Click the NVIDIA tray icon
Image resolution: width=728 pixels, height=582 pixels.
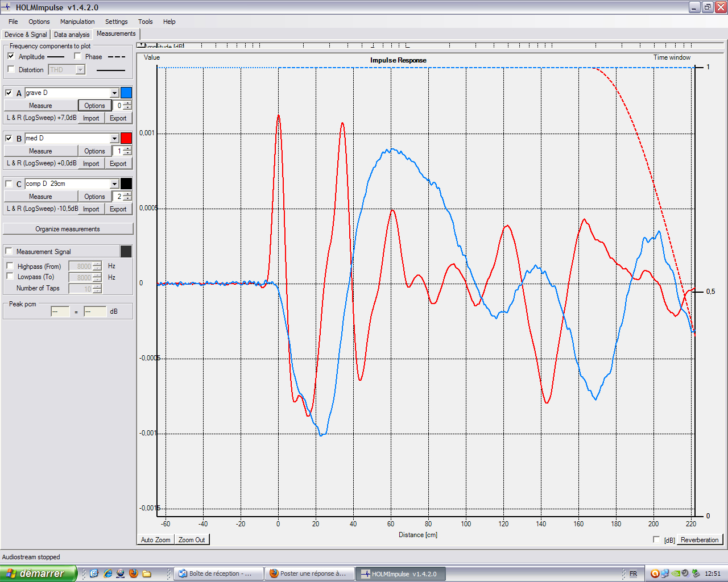[676, 573]
